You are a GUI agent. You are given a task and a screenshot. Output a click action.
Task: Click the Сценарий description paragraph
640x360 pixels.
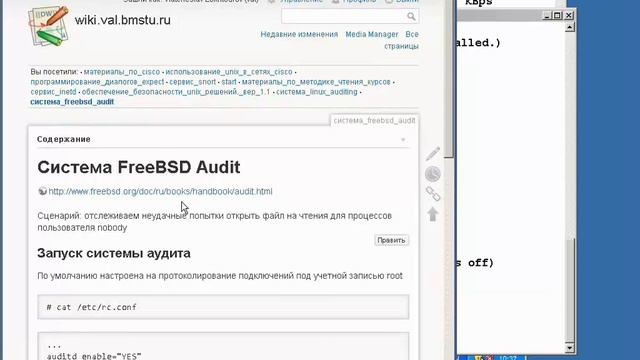(x=215, y=221)
